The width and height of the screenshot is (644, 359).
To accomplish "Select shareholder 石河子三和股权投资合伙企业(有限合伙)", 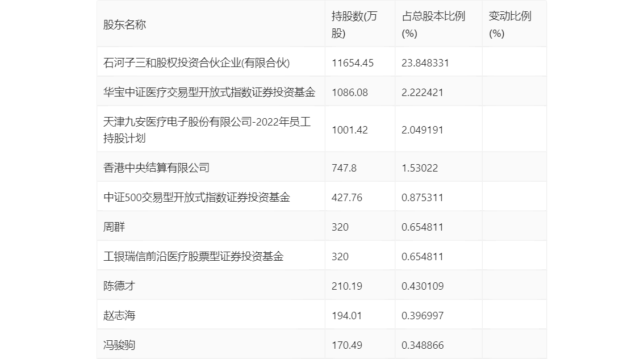I will click(196, 63).
